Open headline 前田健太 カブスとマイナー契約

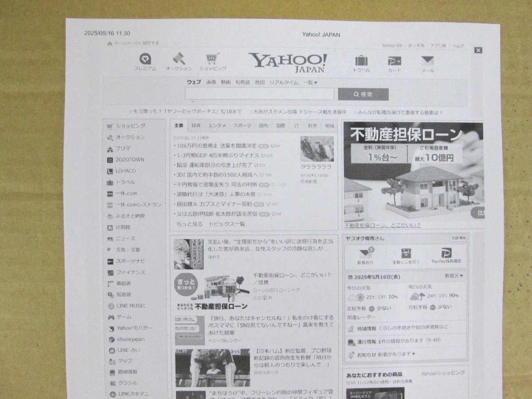coord(214,204)
